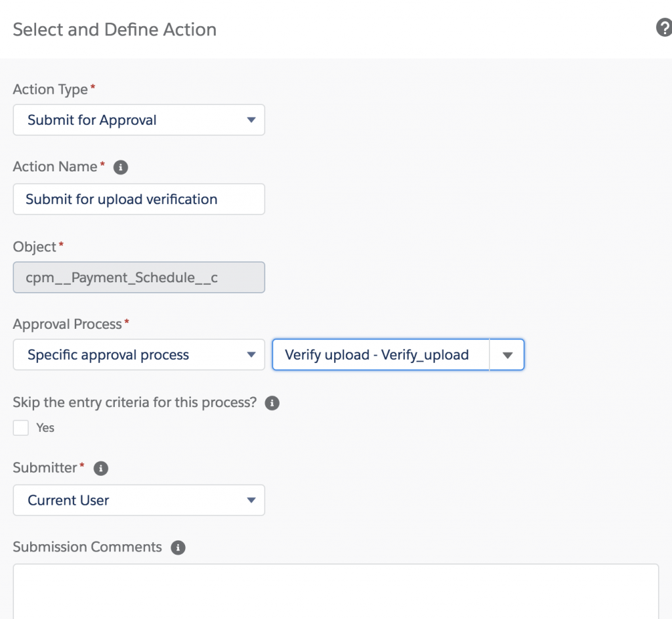The image size is (672, 619).
Task: Expand the Specific approval process dropdown
Action: coord(138,354)
